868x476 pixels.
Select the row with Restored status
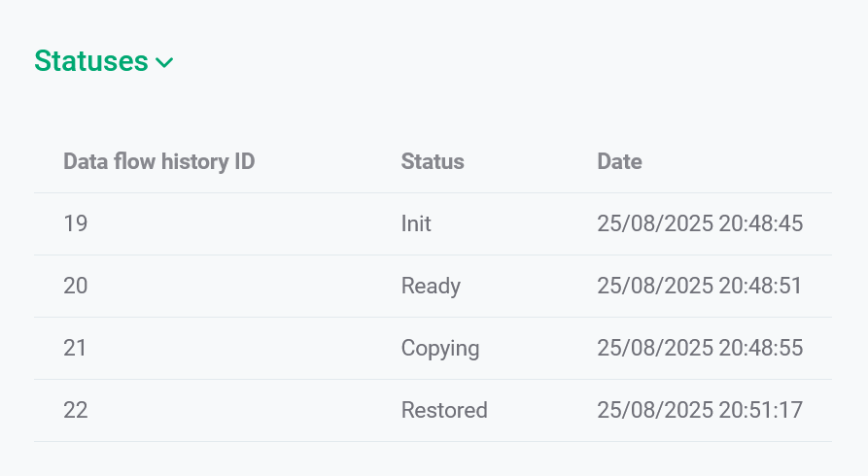[x=243, y=410]
